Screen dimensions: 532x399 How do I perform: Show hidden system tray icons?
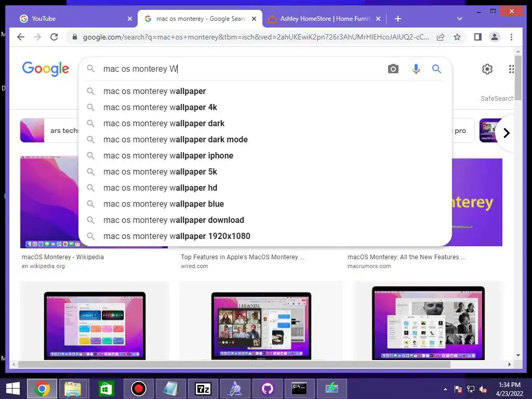pos(445,389)
